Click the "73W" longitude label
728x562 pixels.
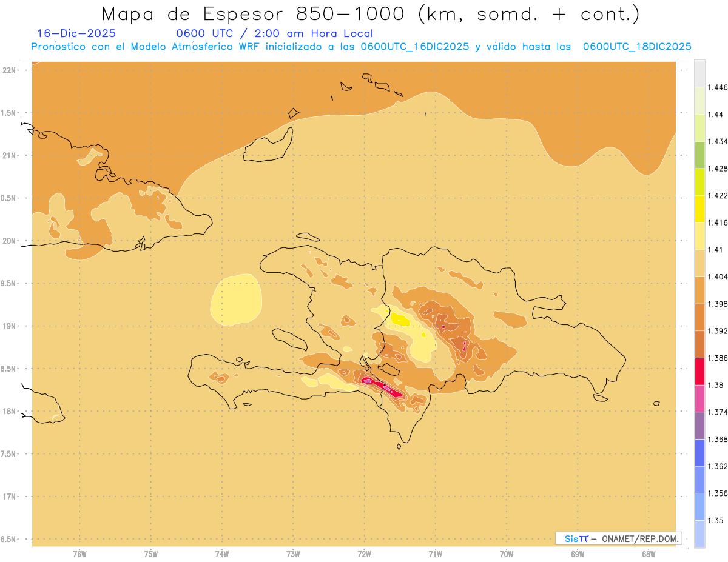(293, 554)
